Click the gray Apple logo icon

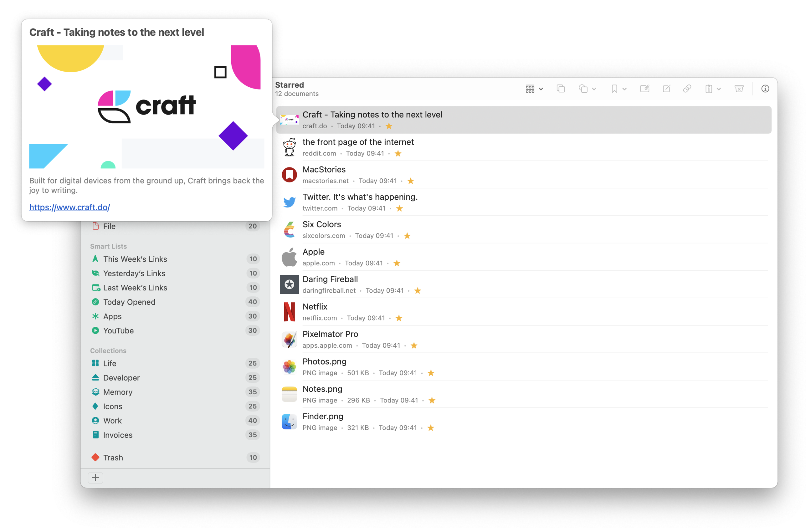[289, 257]
